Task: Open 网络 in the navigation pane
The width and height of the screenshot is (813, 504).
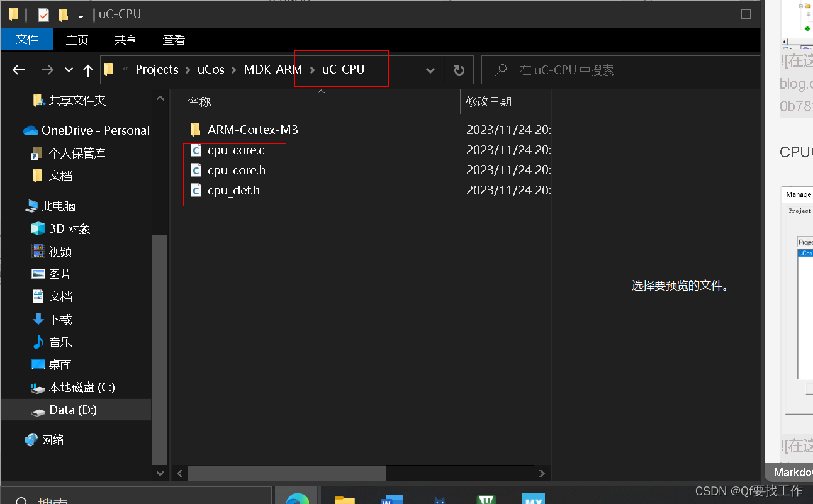Action: pyautogui.click(x=53, y=440)
